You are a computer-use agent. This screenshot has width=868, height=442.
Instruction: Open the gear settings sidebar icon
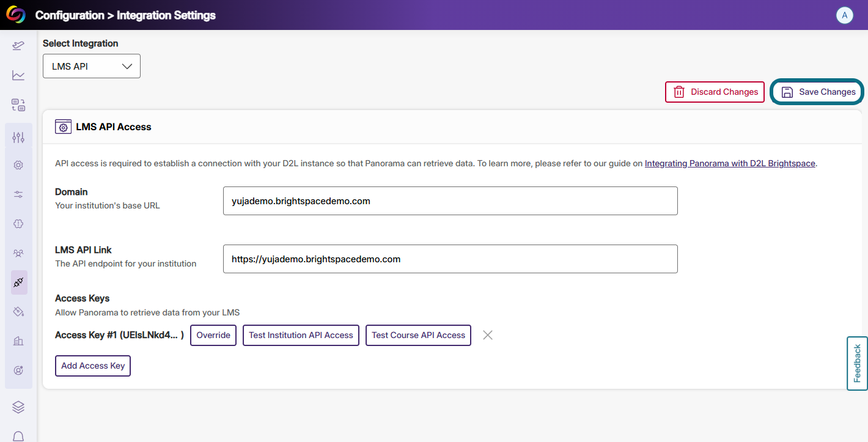tap(18, 165)
